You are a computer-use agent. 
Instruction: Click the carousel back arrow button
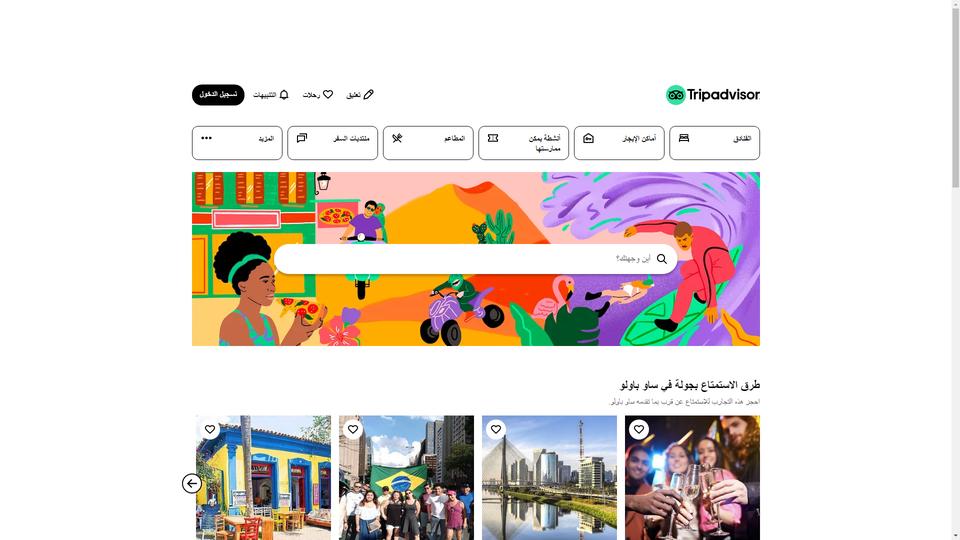point(192,484)
